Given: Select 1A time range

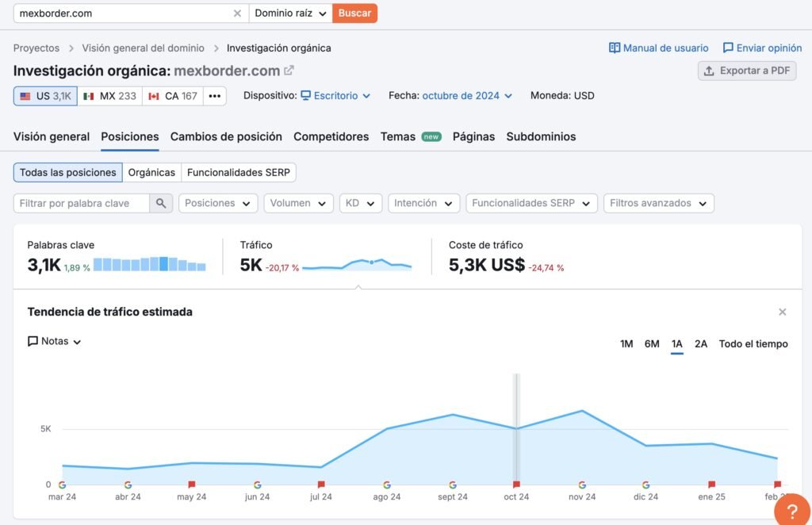Looking at the screenshot, I should (677, 343).
